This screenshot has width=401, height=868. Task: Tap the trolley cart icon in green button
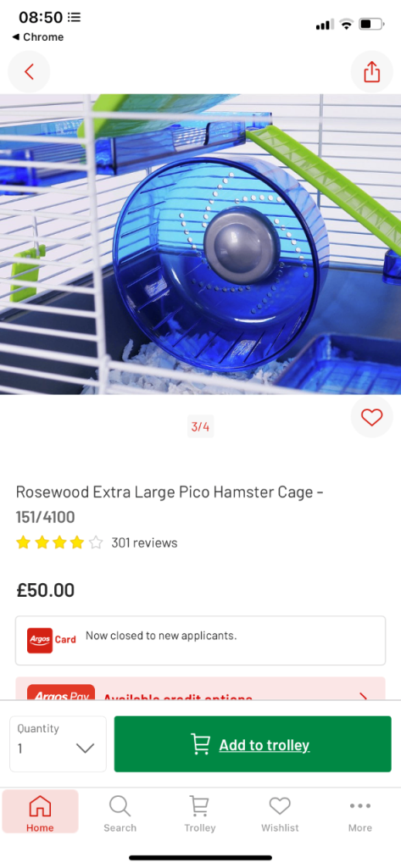point(200,744)
